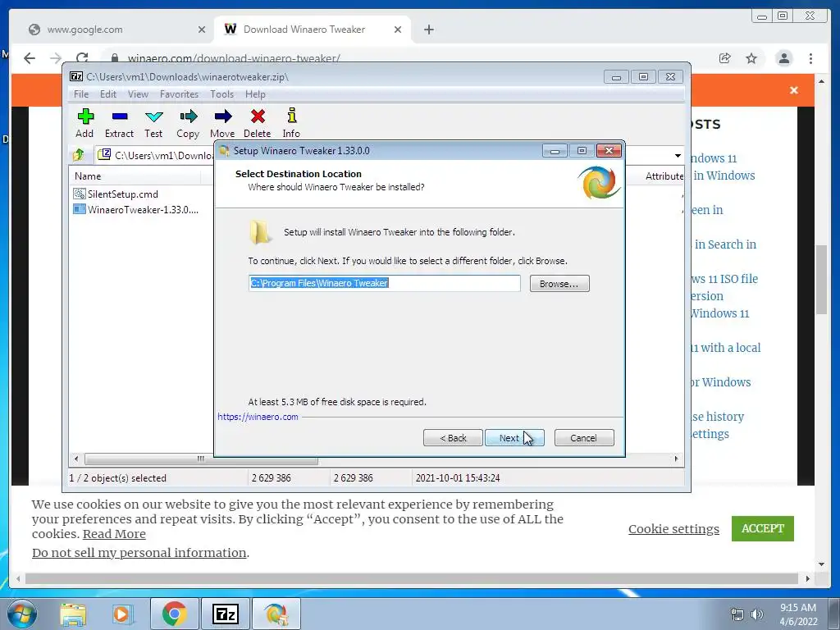
Task: Click the Attributes column header in 7-Zip
Action: [x=664, y=176]
